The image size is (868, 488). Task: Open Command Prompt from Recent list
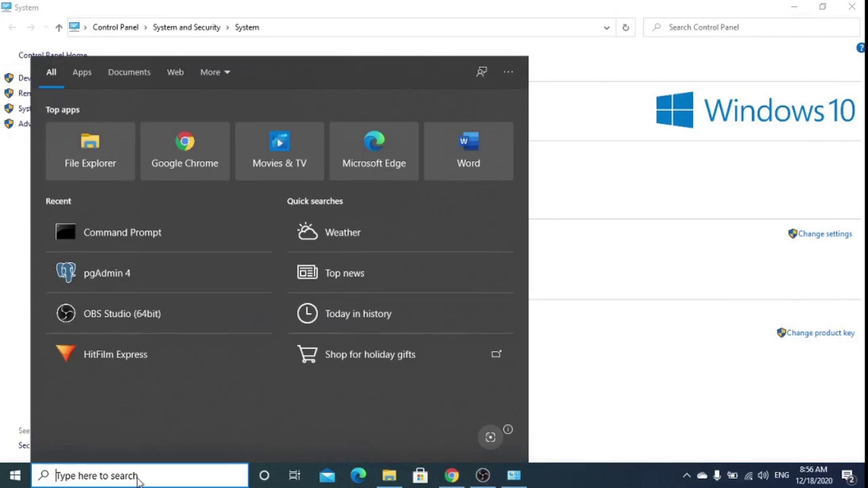(159, 232)
